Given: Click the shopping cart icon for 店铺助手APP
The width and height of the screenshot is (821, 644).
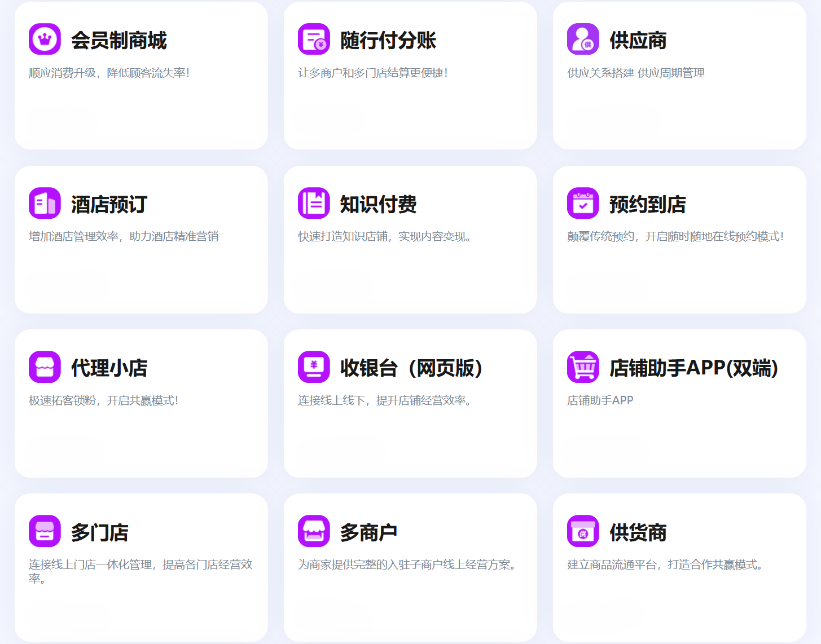Looking at the screenshot, I should tap(583, 367).
